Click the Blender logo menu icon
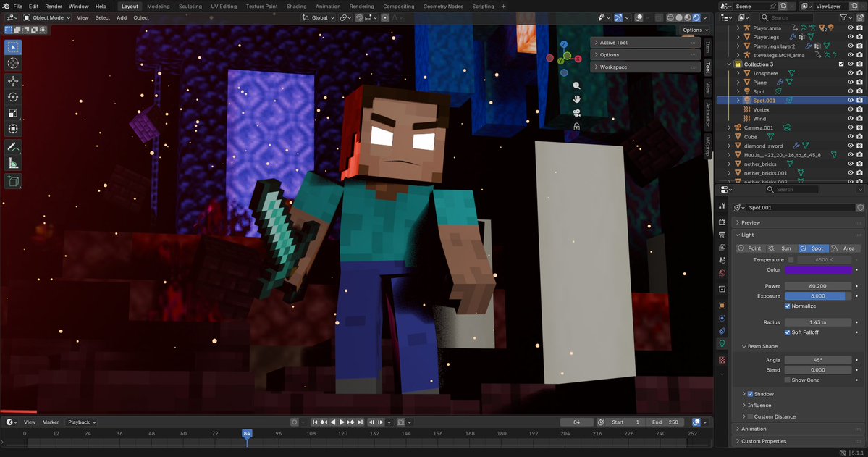This screenshot has height=457, width=868. coord(6,6)
